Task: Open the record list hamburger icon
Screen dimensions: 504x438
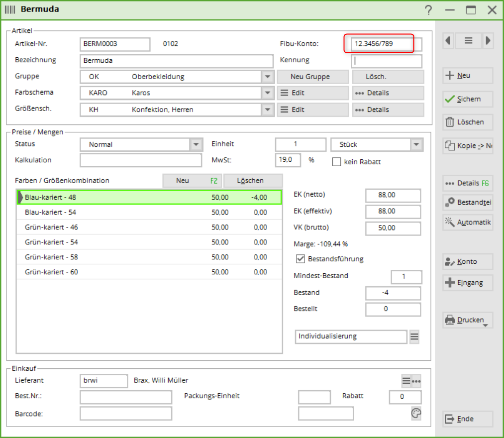Action: 468,41
